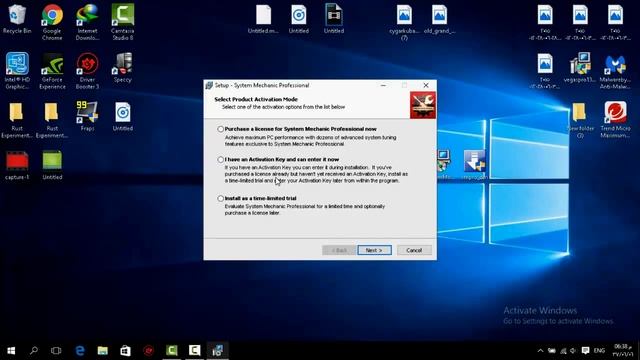Click the System Mechanic wrench logo
This screenshot has width=640, height=360.
(x=423, y=105)
